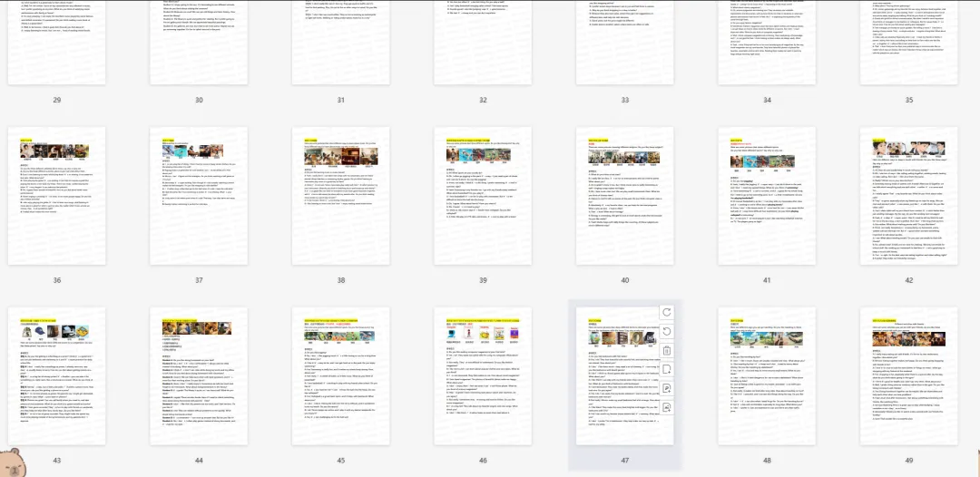Click page number label 36
Viewport: 980px width, 477px height.
(57, 280)
